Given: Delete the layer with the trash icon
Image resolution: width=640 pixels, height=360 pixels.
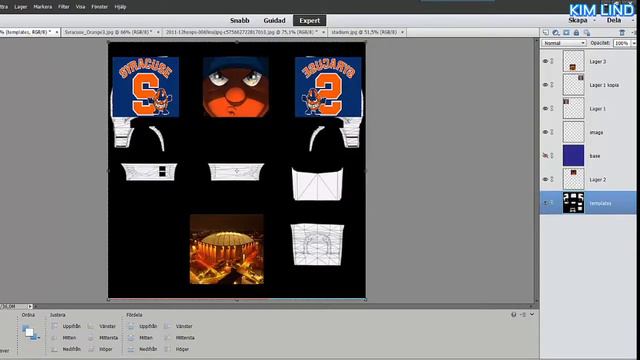Looking at the screenshot, I should [x=622, y=32].
